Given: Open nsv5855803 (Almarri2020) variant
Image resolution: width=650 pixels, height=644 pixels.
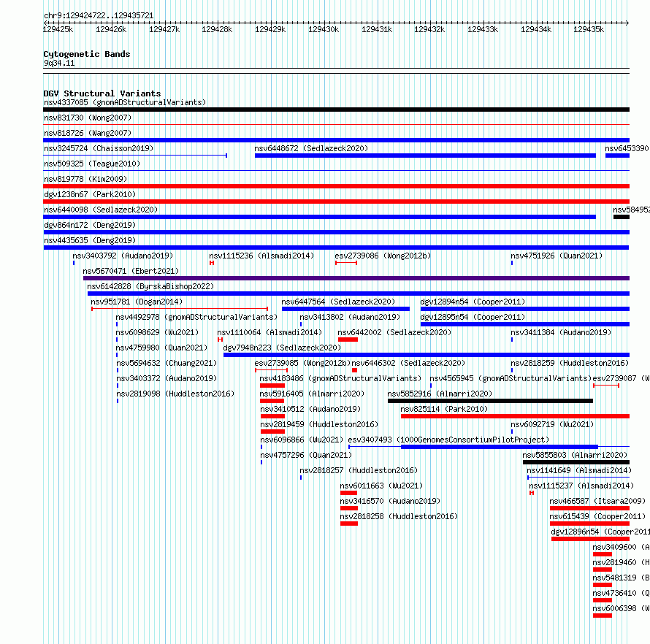Looking at the screenshot, I should tap(575, 455).
